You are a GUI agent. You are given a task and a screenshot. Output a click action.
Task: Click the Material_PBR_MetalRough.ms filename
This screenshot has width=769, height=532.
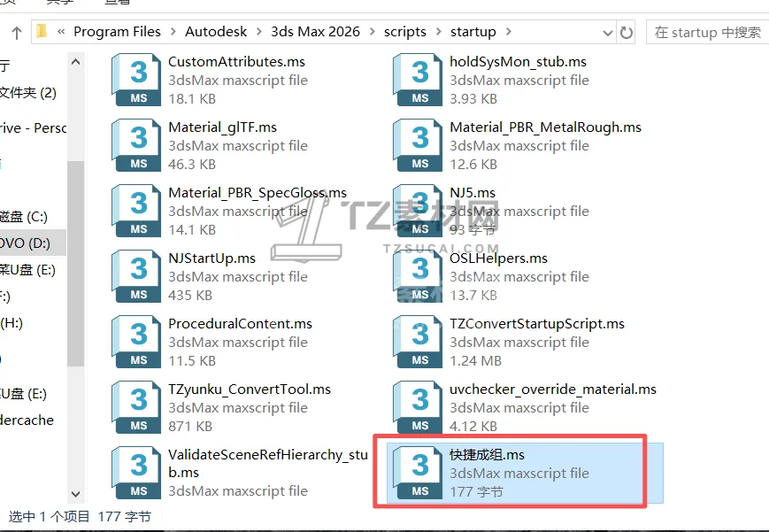tap(545, 127)
